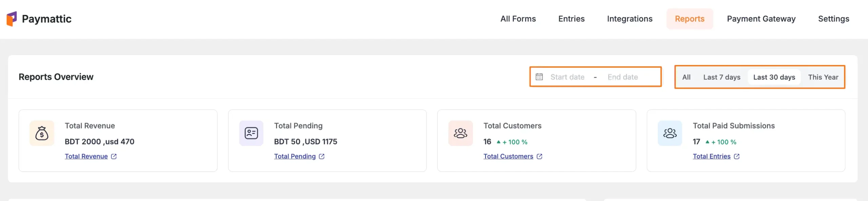Choose the Last 30 days filter

pyautogui.click(x=774, y=77)
